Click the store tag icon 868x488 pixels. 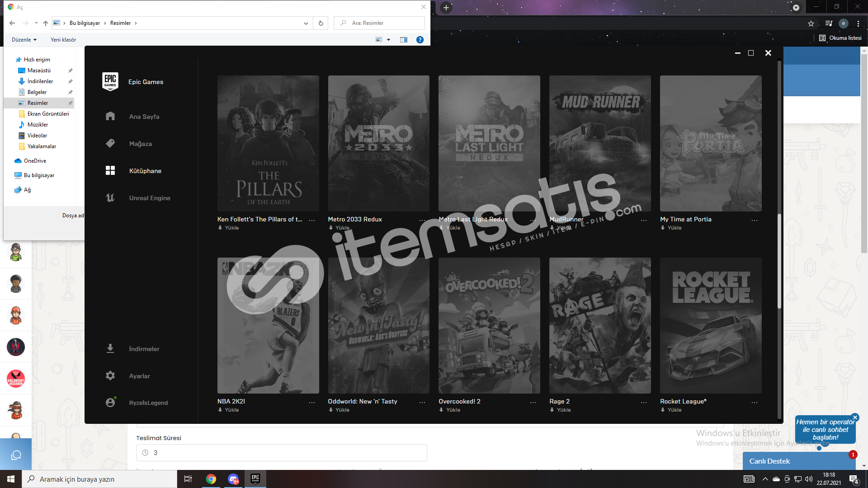110,143
